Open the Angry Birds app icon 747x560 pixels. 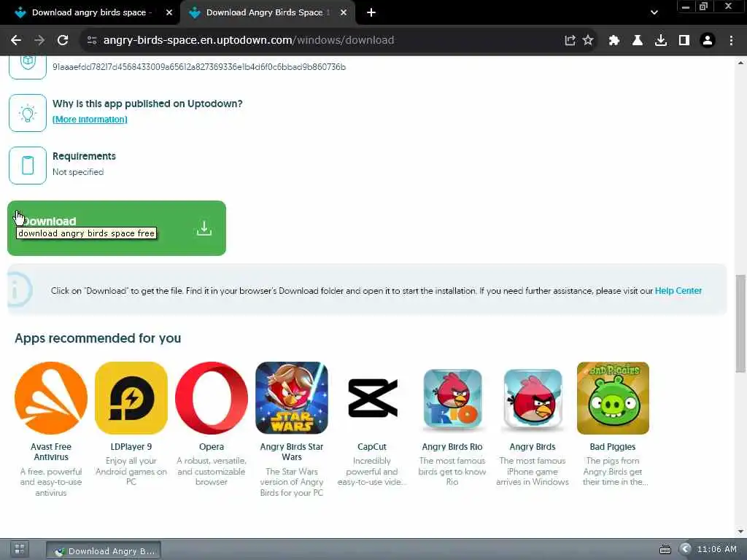pos(533,398)
